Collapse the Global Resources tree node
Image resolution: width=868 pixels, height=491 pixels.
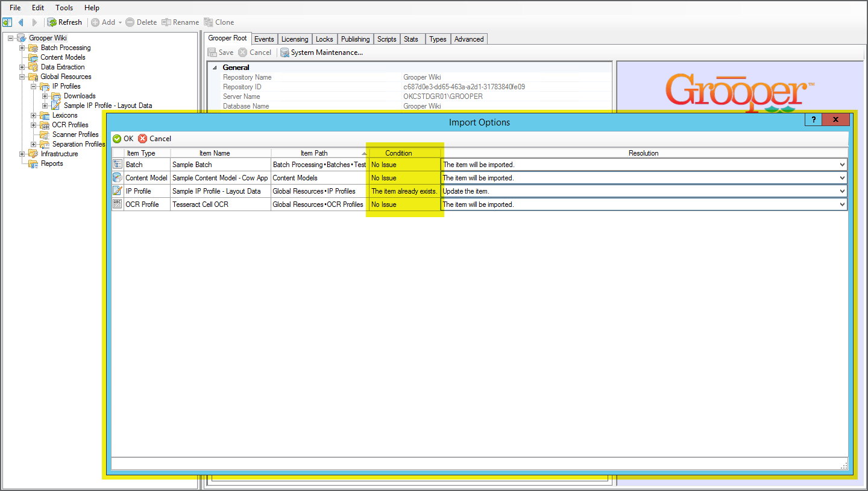click(22, 77)
